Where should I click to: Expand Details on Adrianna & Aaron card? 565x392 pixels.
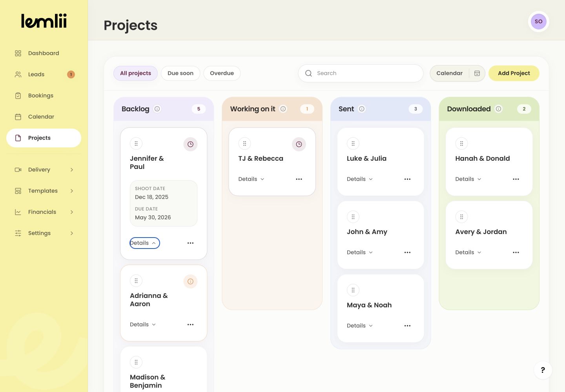143,325
